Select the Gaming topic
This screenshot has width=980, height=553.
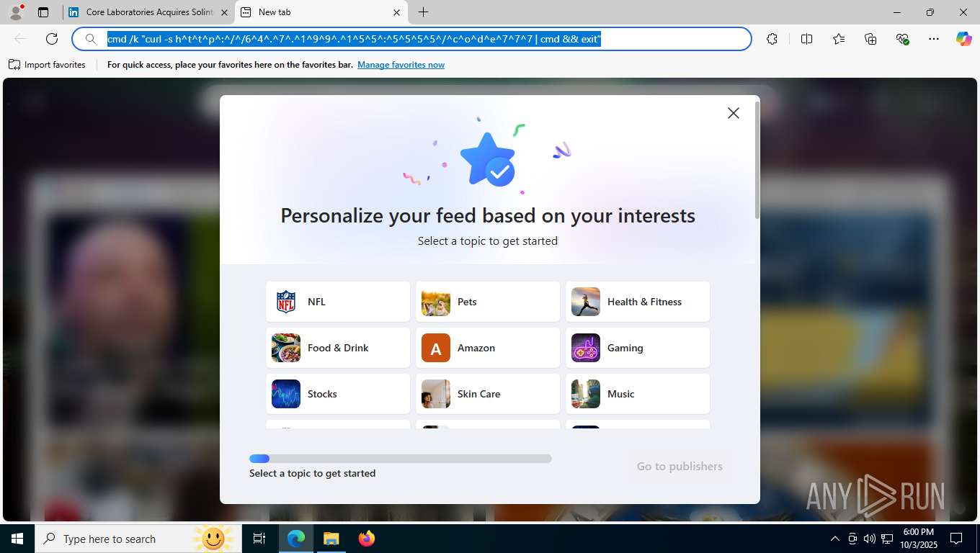(x=638, y=348)
